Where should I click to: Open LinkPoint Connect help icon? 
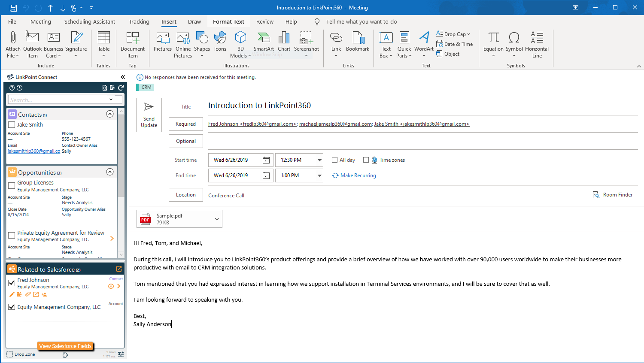[12, 88]
